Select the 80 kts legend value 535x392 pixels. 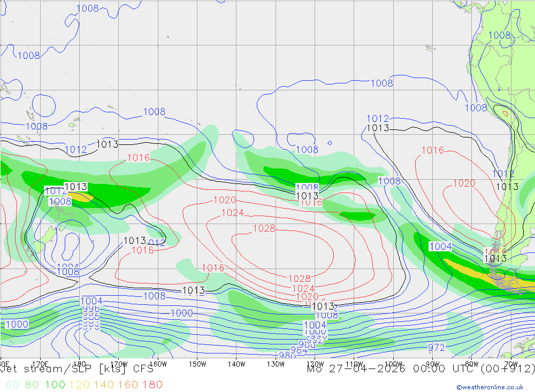click(x=32, y=385)
